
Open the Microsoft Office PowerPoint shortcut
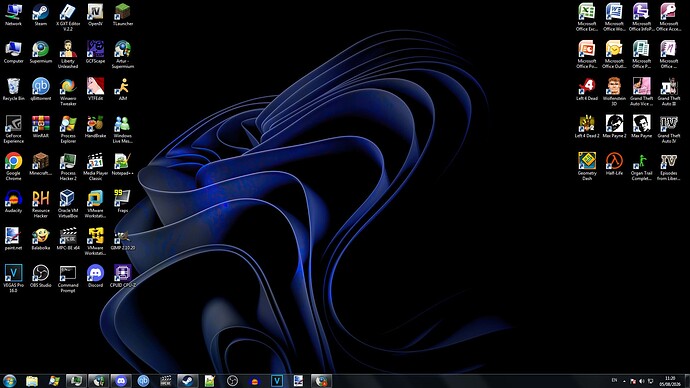click(587, 55)
